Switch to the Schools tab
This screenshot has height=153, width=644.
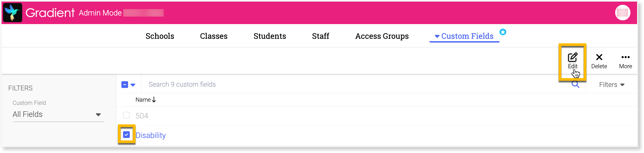click(160, 36)
